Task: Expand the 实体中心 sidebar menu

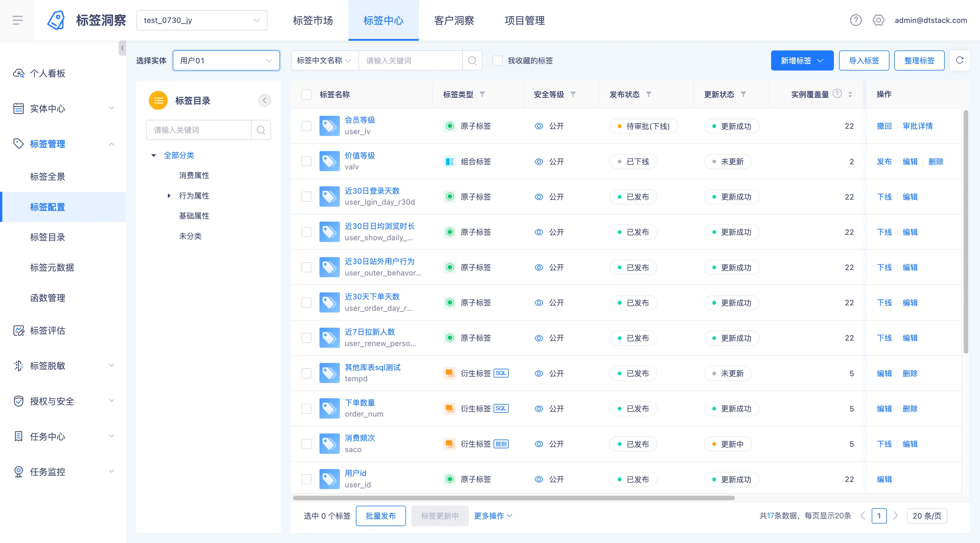Action: (64, 108)
